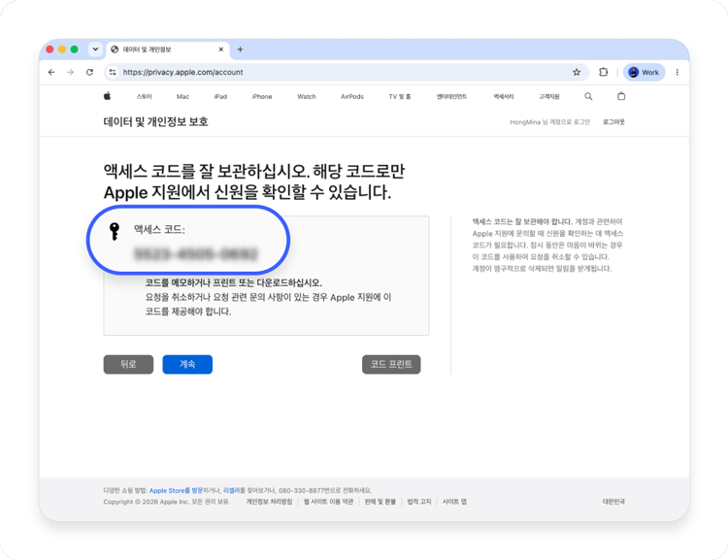Open the iPhone menu

pos(262,97)
